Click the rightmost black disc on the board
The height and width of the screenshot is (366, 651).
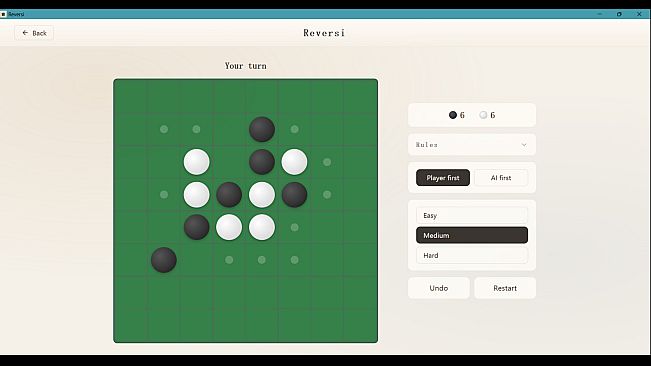coord(294,195)
